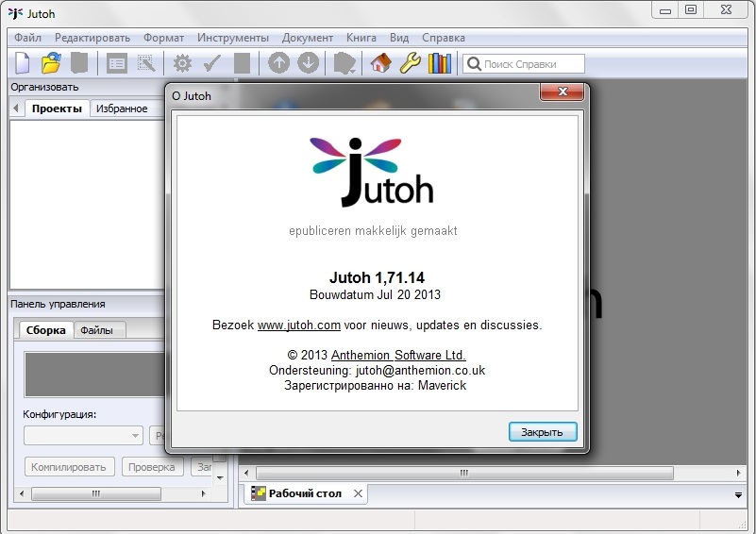Click the desktop tab's small icon
The width and height of the screenshot is (756, 534).
(x=259, y=493)
